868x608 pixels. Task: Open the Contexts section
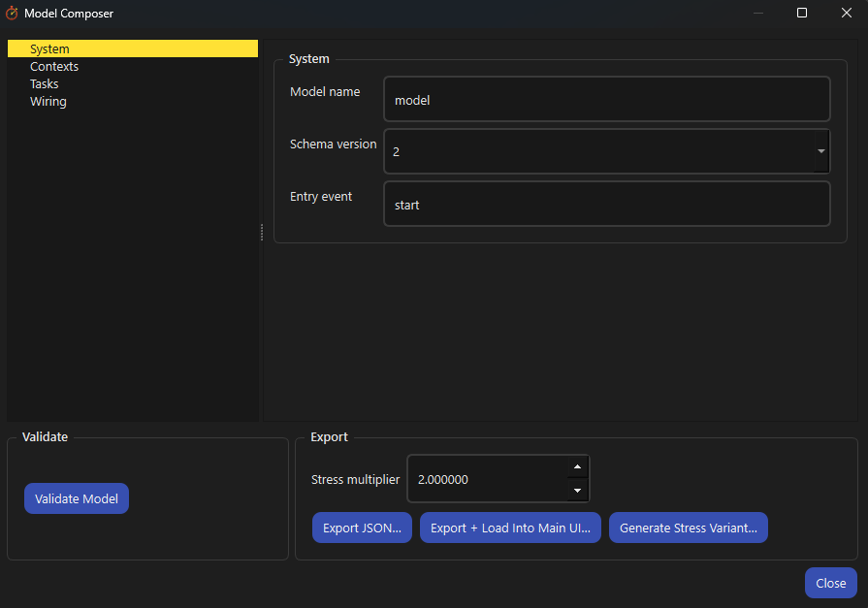[54, 67]
